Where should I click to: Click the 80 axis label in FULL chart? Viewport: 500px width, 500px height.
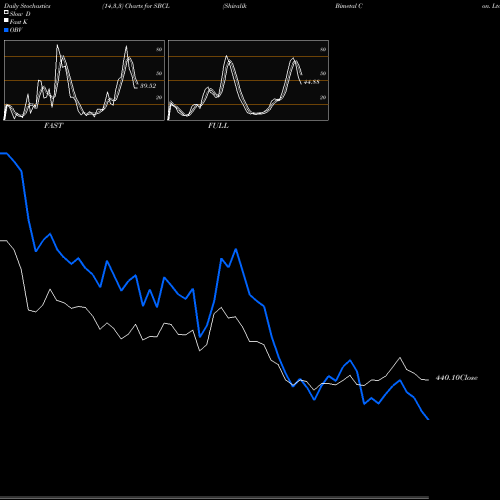point(323,49)
